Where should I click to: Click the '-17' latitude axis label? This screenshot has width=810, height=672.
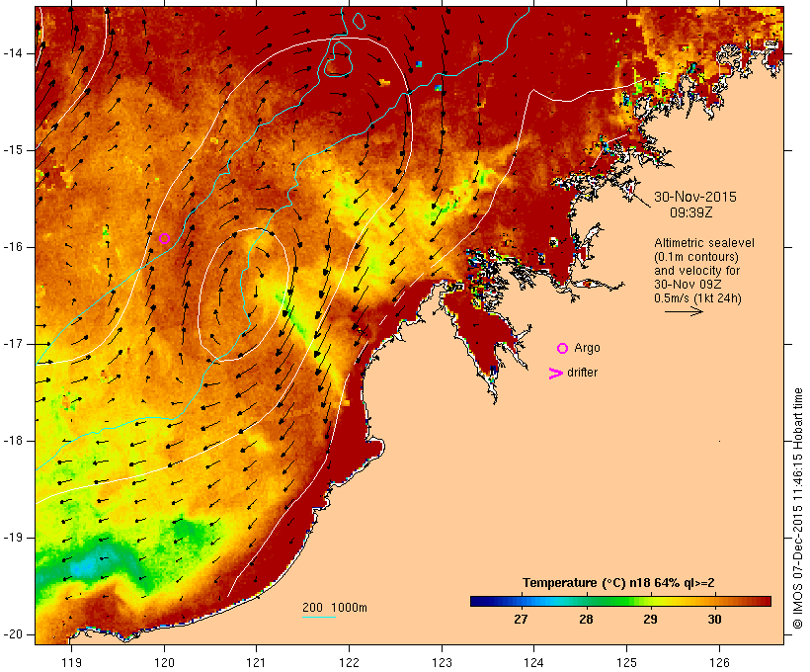12,344
